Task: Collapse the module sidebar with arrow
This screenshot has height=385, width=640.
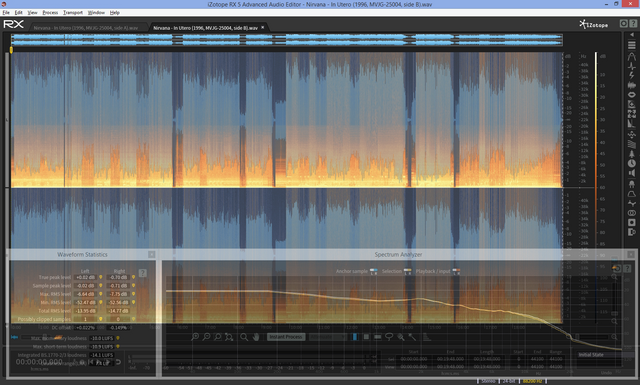Action: pos(632,35)
